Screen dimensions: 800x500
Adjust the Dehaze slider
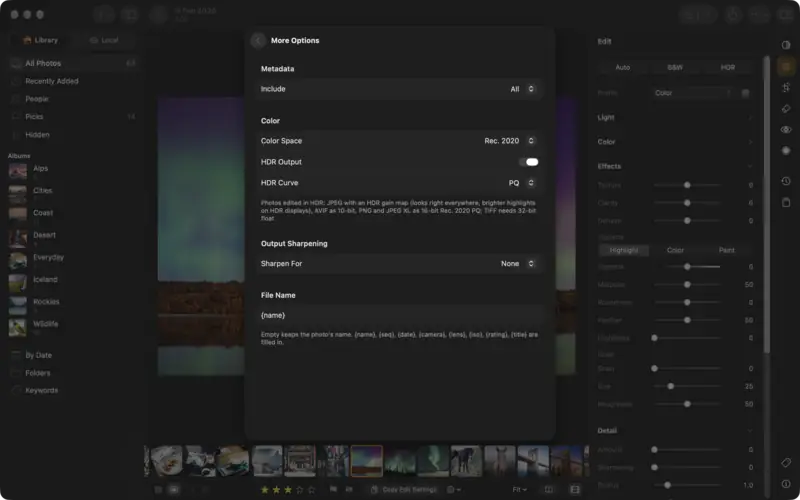click(x=687, y=221)
